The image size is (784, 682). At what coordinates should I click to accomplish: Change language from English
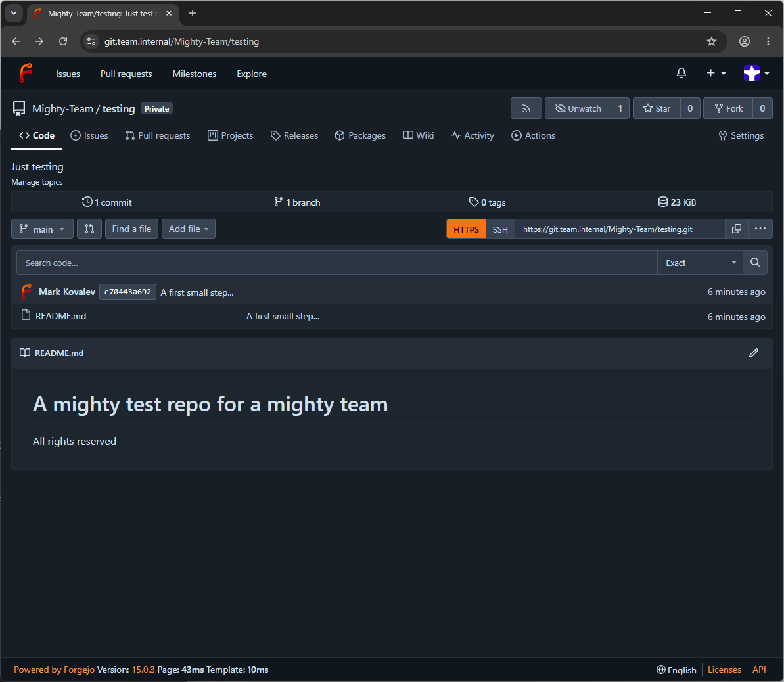(676, 670)
